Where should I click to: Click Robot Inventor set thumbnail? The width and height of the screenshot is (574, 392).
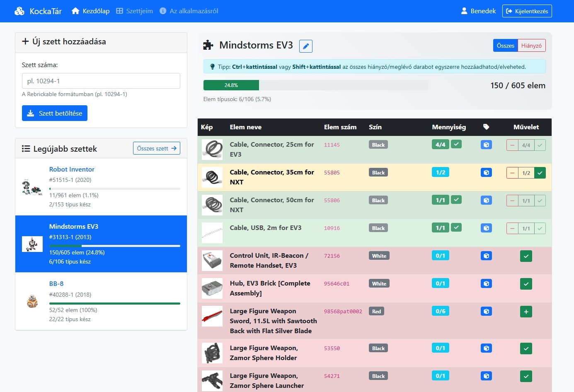click(32, 187)
